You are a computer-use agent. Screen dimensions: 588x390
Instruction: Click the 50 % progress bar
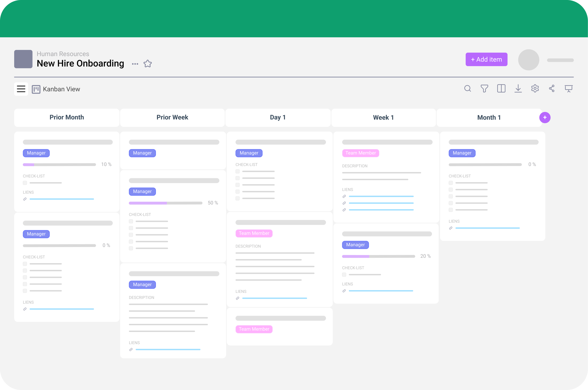coord(165,203)
